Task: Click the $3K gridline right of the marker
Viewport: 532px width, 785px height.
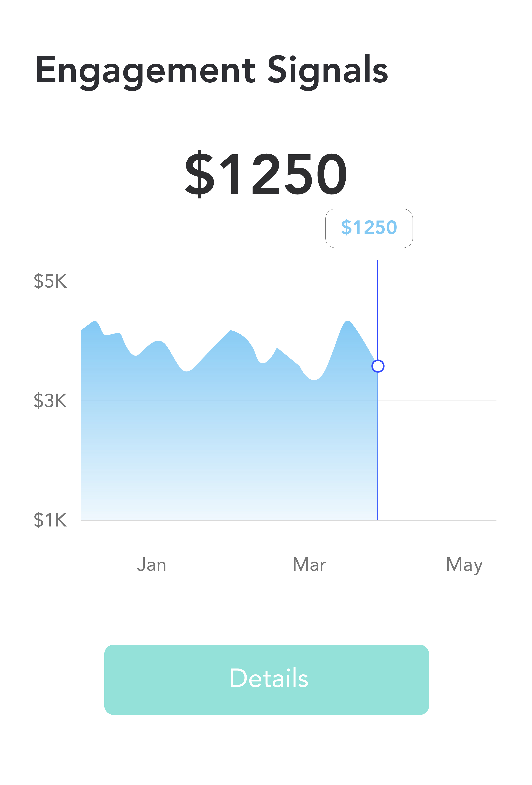Action: pyautogui.click(x=439, y=400)
